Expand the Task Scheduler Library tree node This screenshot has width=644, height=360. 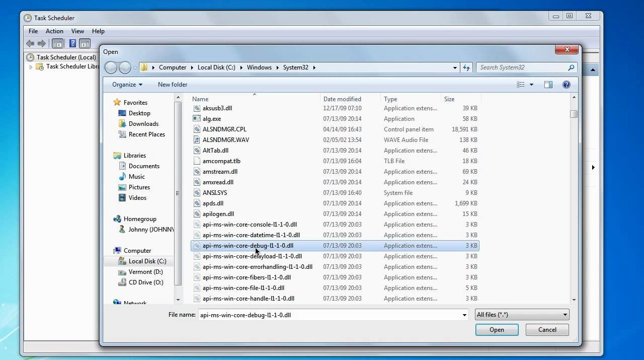31,67
